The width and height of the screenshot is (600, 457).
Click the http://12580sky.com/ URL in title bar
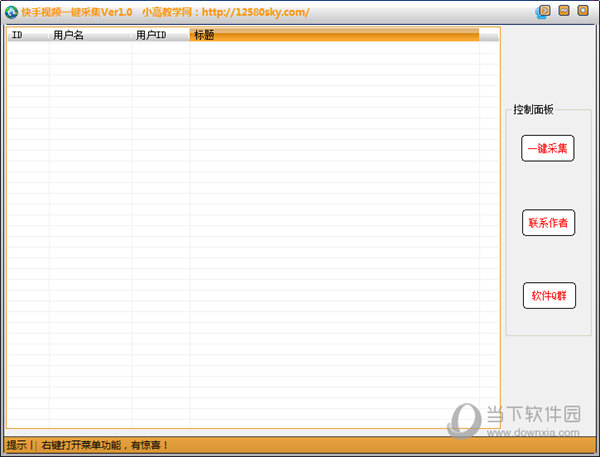(256, 12)
